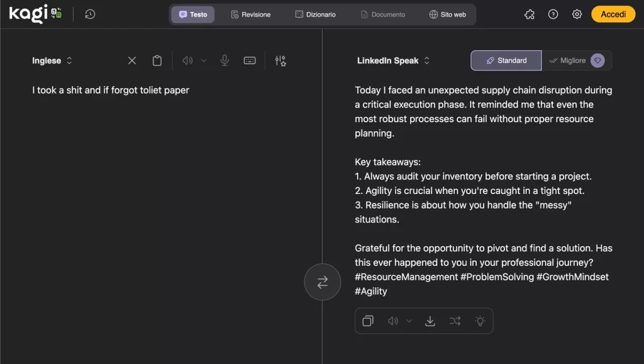Switch to the Revisione tab

[x=250, y=14]
